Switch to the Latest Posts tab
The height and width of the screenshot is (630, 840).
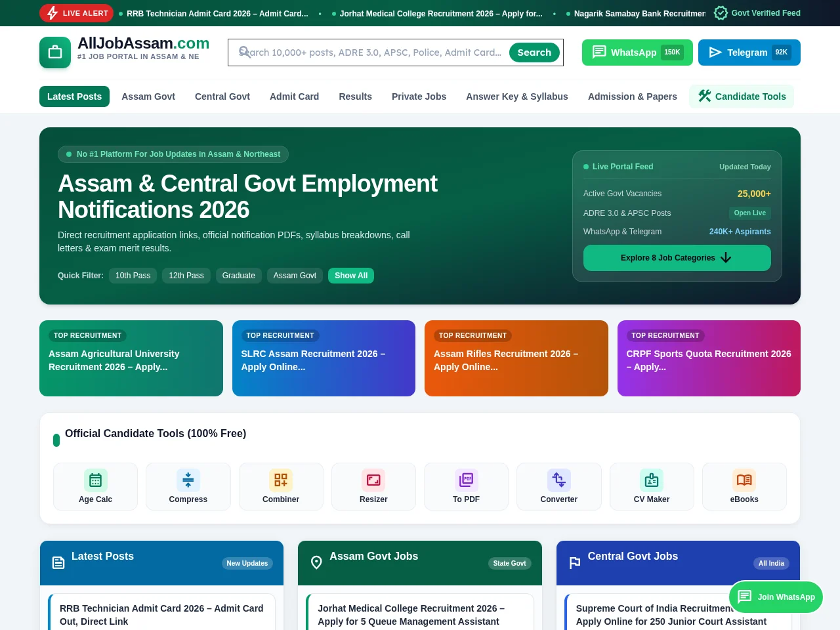click(x=74, y=96)
